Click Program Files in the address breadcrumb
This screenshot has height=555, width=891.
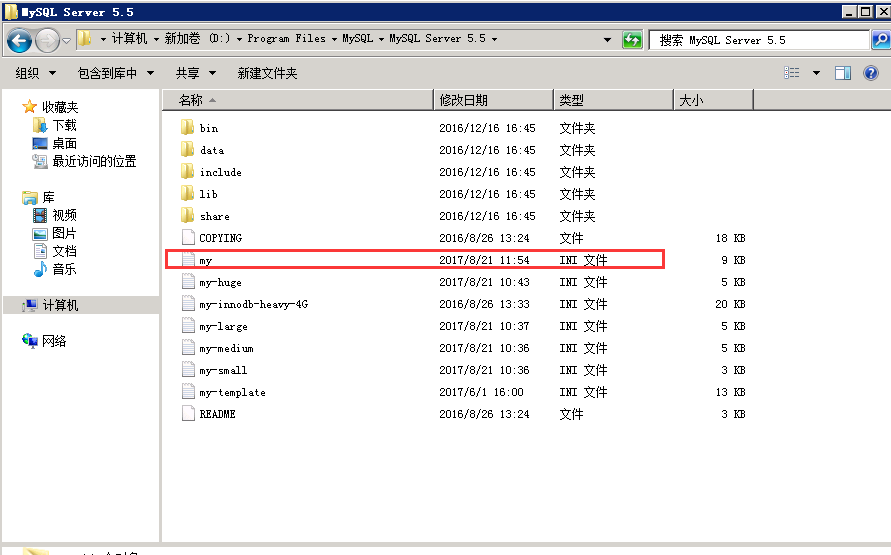(286, 39)
